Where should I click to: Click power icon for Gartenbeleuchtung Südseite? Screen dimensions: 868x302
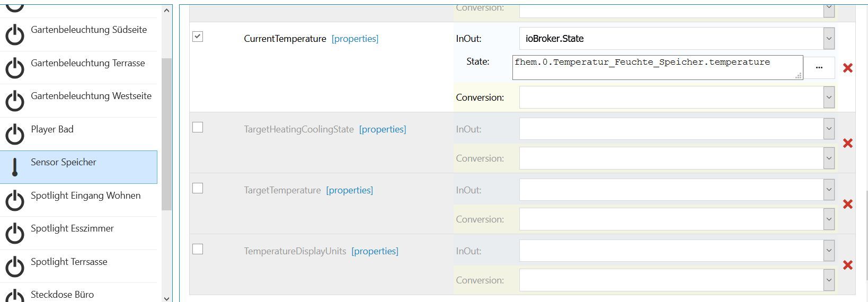(15, 35)
